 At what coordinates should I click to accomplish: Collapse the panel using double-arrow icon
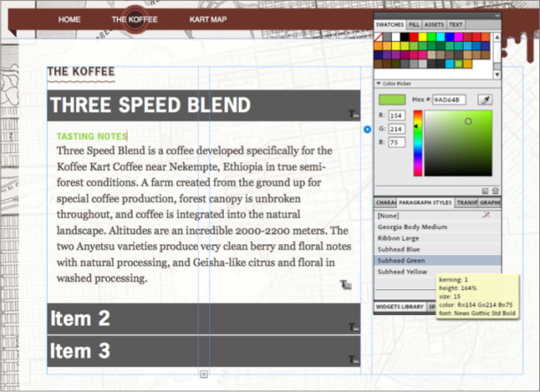(497, 16)
